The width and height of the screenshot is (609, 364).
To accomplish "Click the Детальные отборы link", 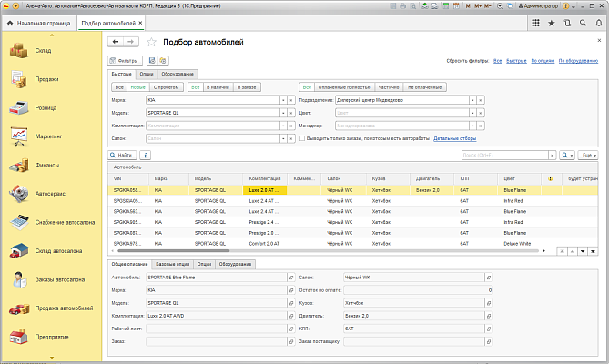I will point(454,138).
